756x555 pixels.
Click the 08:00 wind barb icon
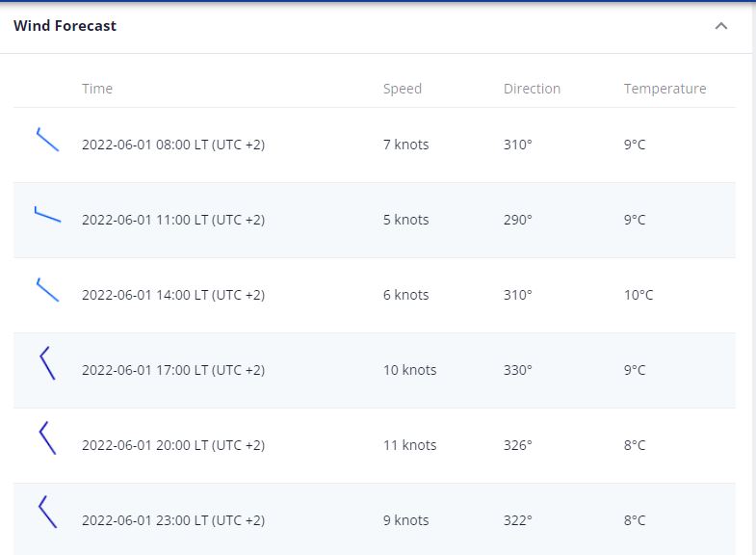coord(47,140)
